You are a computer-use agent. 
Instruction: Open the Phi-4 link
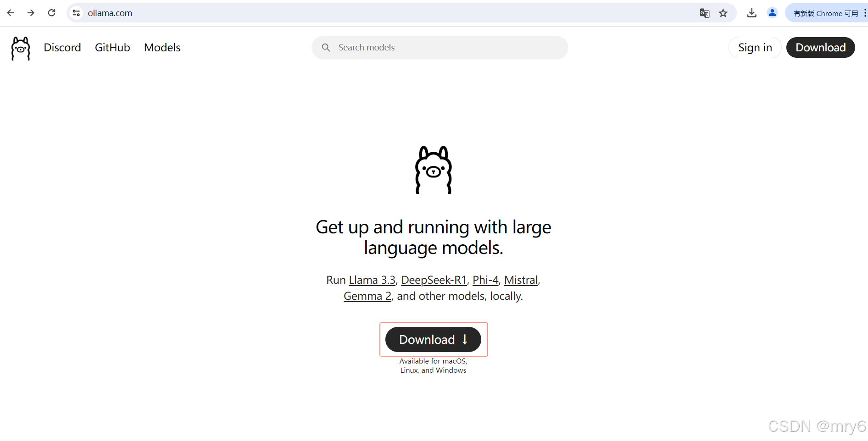pos(485,280)
